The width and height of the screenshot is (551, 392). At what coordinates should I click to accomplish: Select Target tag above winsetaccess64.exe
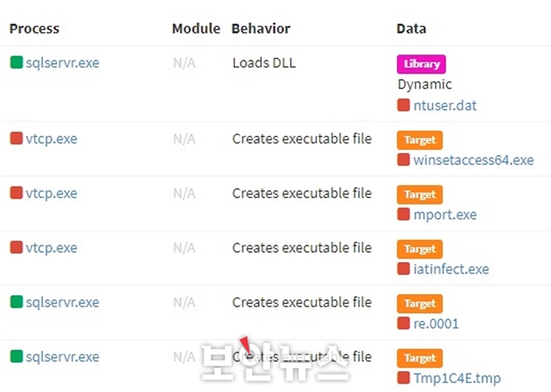click(x=420, y=139)
